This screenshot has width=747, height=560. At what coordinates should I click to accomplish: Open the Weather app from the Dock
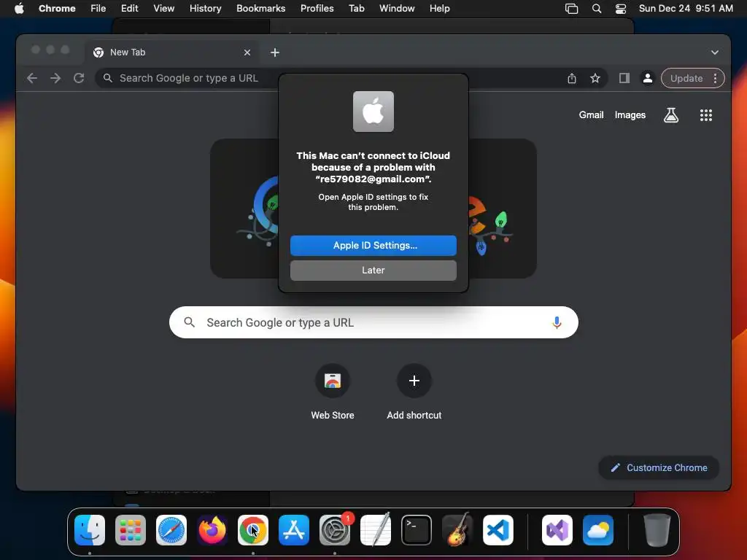point(598,530)
